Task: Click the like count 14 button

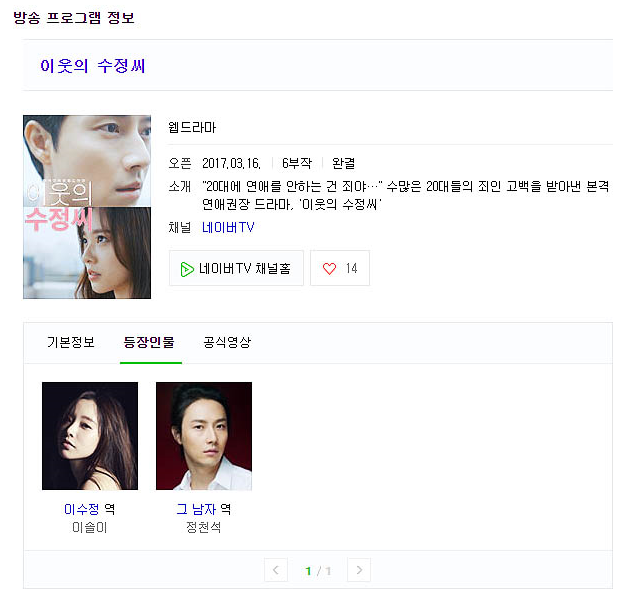Action: tap(340, 268)
